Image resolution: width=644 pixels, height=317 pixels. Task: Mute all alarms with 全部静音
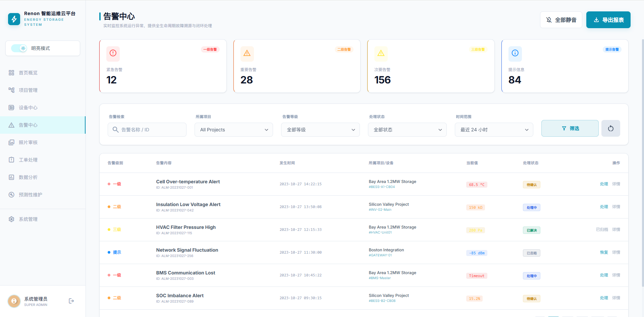click(561, 20)
